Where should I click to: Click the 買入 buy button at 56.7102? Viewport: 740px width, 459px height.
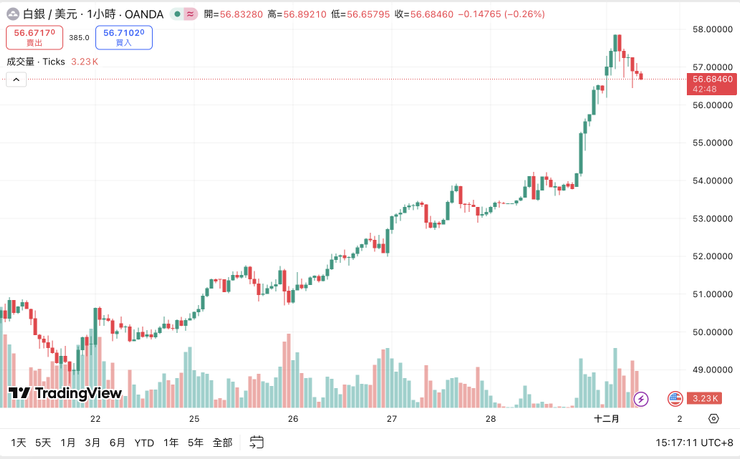pyautogui.click(x=123, y=38)
